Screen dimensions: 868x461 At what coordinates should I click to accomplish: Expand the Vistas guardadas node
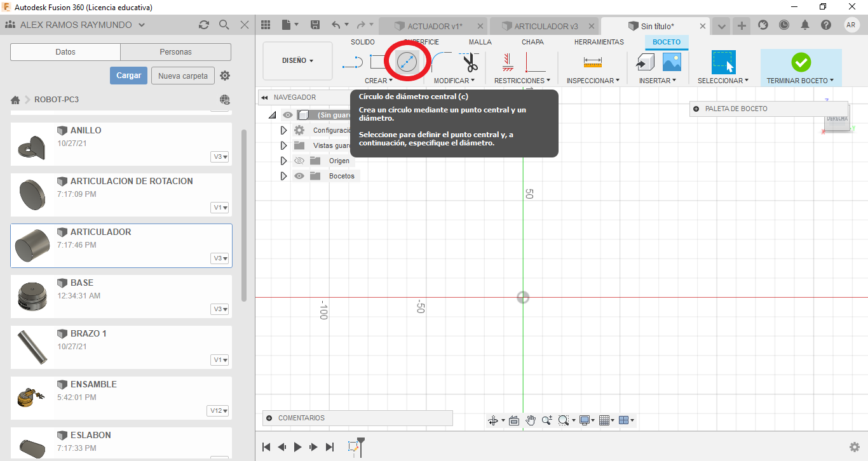tap(284, 145)
